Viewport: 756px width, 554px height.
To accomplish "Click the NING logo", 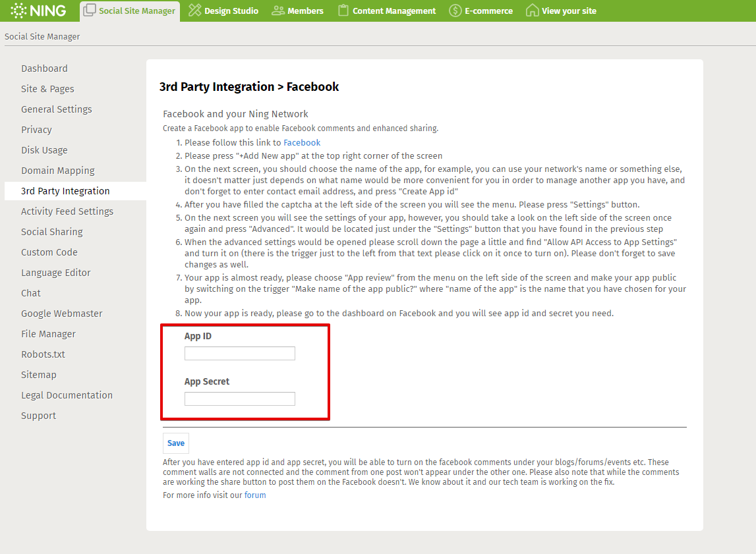I will click(x=39, y=11).
